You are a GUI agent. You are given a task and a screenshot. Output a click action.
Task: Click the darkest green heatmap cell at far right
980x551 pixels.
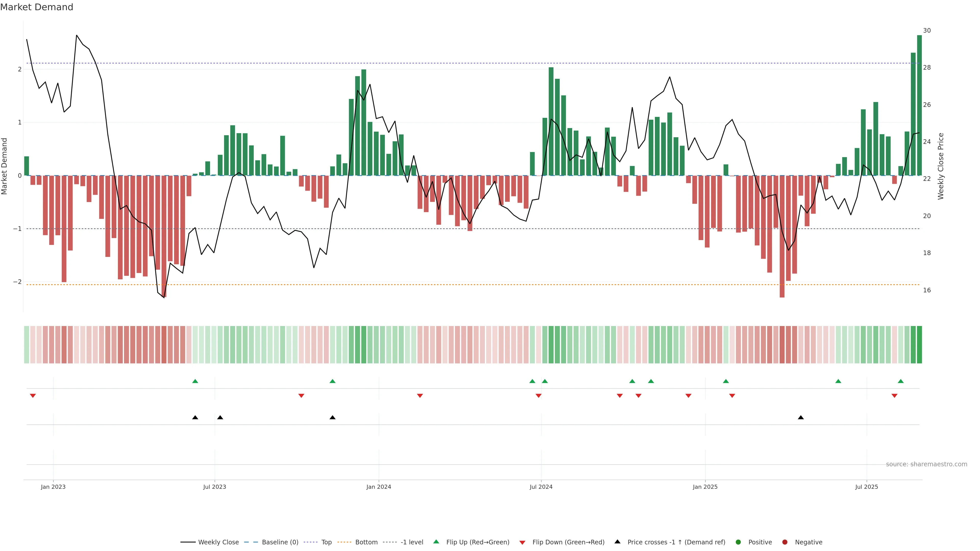(x=919, y=345)
